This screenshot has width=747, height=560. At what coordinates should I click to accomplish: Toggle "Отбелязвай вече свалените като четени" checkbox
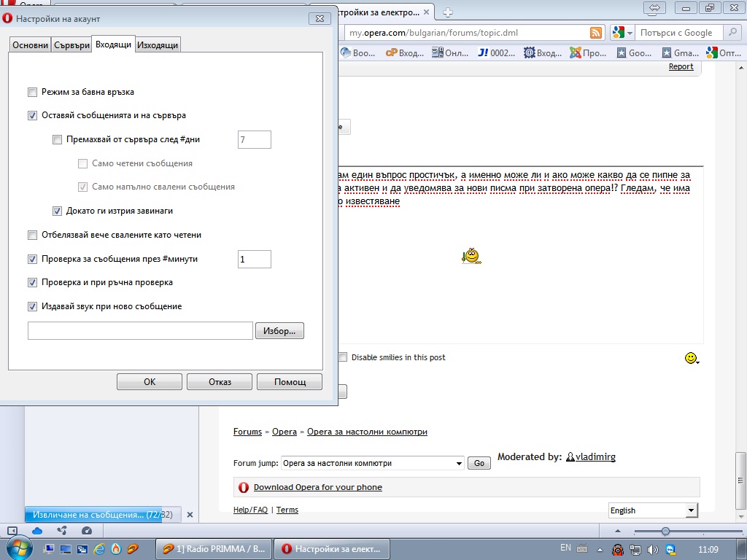pos(32,236)
